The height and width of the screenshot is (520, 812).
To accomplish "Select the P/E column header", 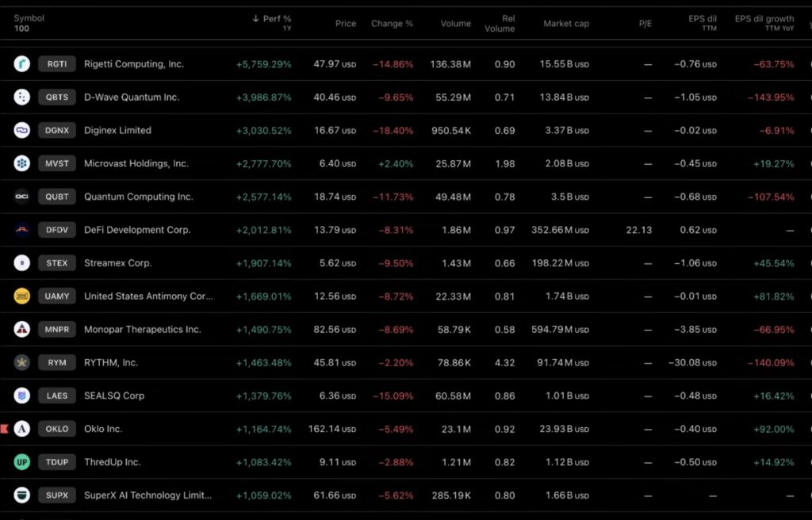I will click(645, 24).
